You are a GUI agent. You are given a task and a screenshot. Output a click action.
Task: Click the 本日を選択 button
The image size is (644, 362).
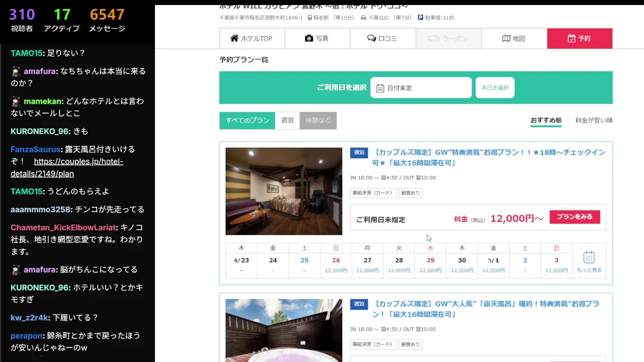(x=495, y=87)
